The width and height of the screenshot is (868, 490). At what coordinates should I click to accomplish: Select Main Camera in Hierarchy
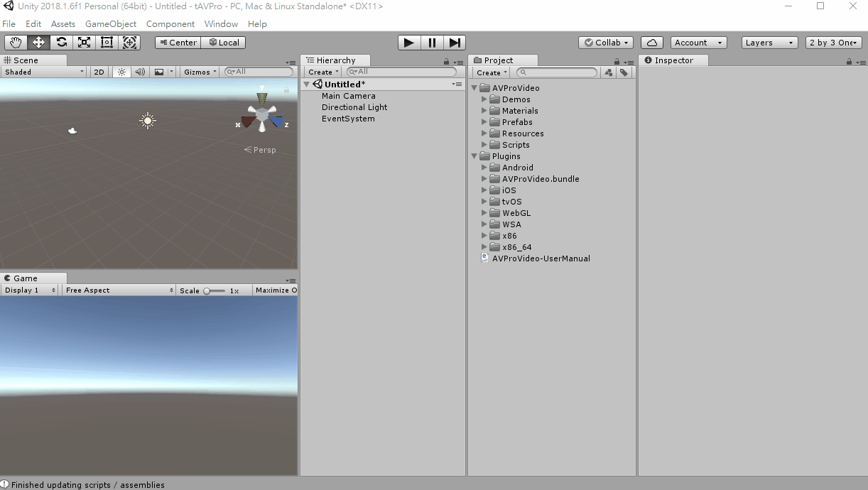349,96
